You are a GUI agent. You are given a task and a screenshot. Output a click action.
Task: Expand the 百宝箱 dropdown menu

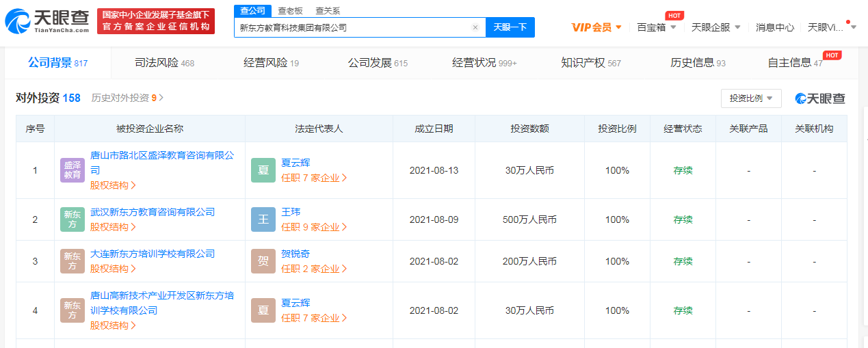click(x=656, y=27)
